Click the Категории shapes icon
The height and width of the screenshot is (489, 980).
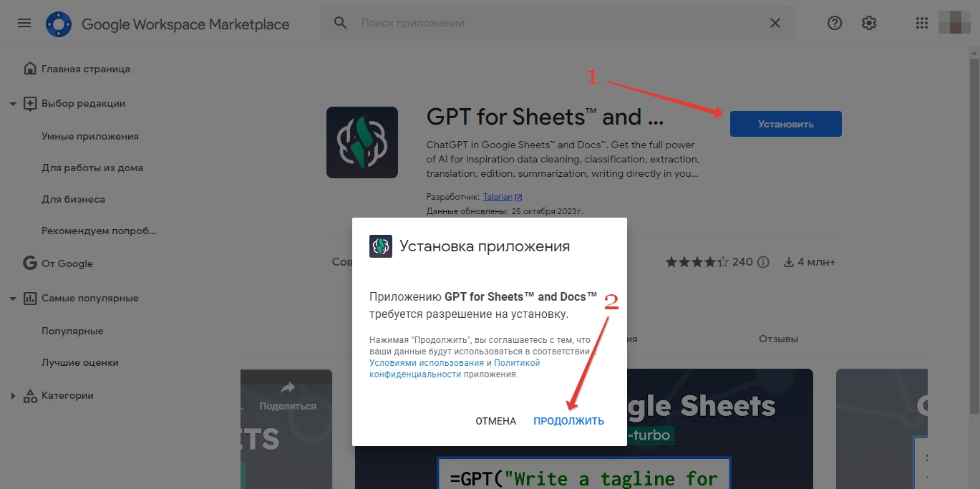[30, 395]
